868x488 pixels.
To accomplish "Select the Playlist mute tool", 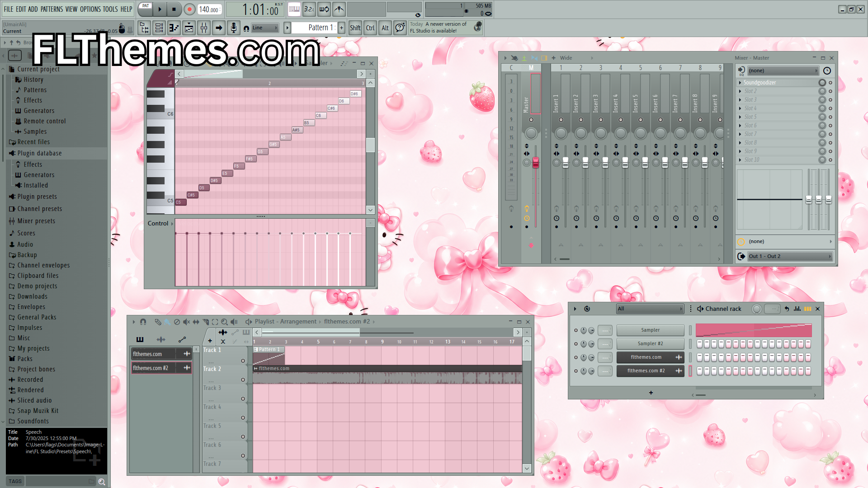I will click(186, 322).
